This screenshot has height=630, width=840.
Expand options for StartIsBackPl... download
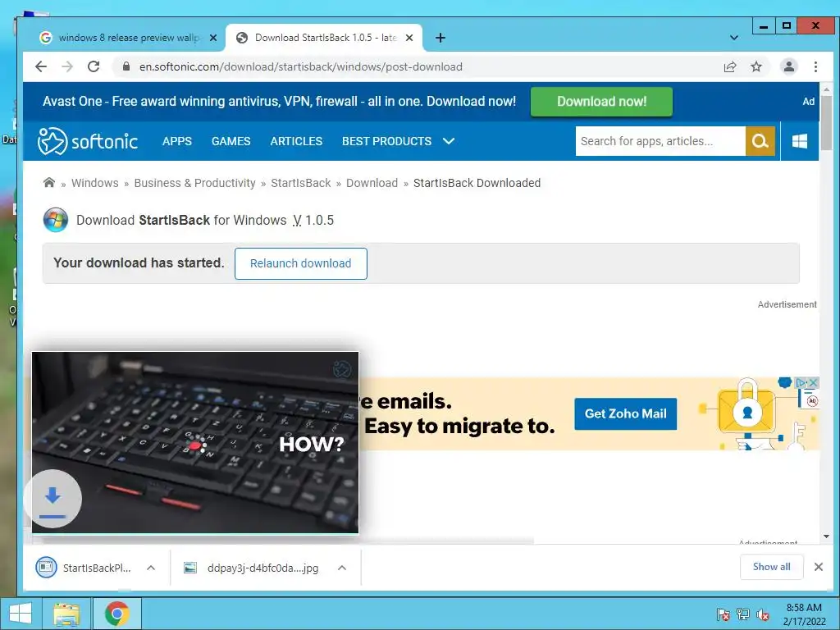click(151, 568)
